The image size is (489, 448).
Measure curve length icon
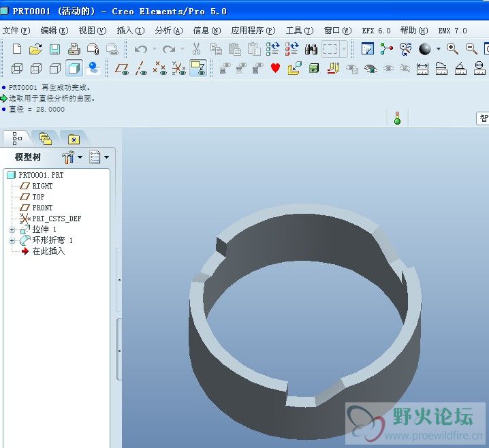coord(441,68)
